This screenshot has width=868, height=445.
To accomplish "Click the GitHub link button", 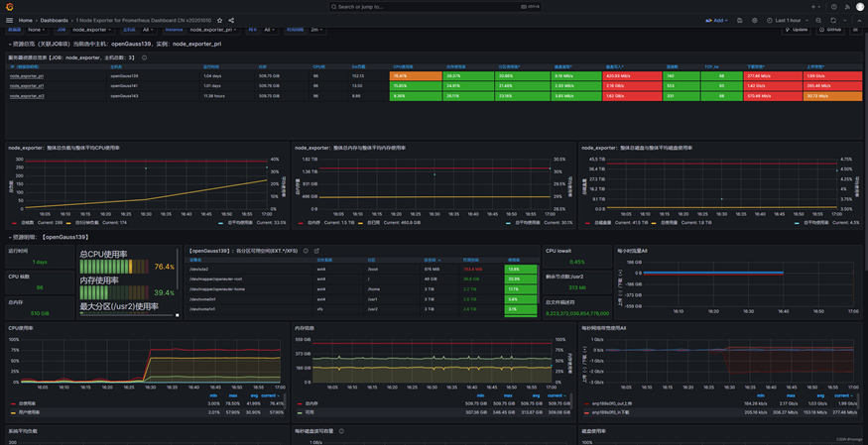I will pos(829,30).
